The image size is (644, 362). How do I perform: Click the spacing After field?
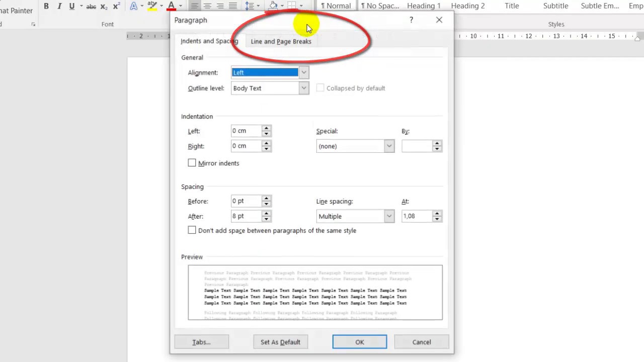click(x=246, y=216)
